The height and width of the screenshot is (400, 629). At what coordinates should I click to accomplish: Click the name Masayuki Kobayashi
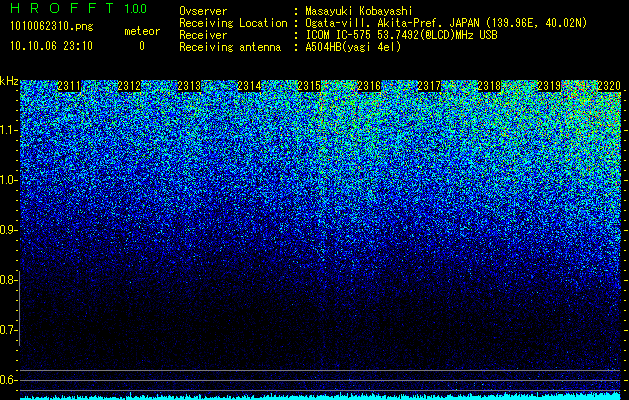[359, 11]
